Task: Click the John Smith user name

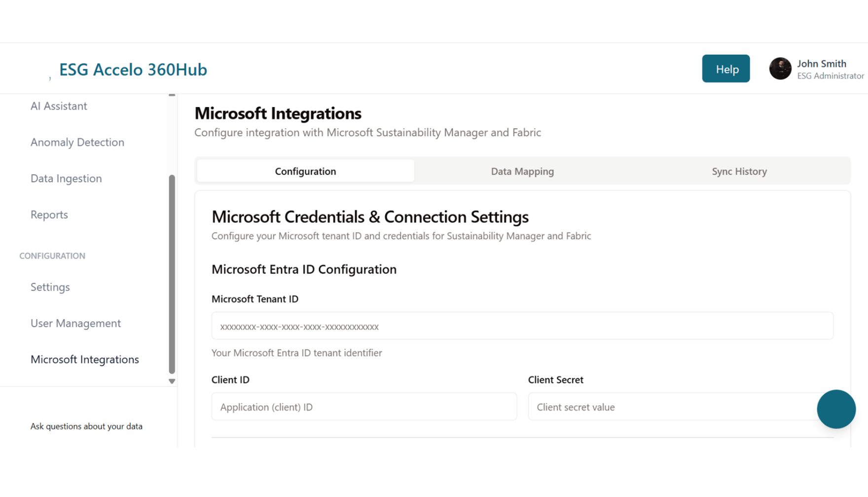Action: tap(821, 64)
